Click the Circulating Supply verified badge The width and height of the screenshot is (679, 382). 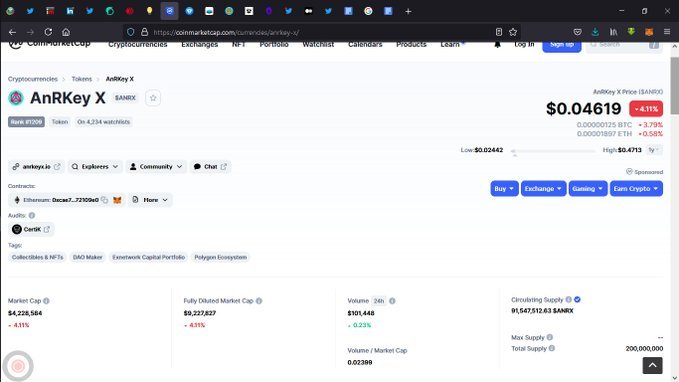coord(577,299)
